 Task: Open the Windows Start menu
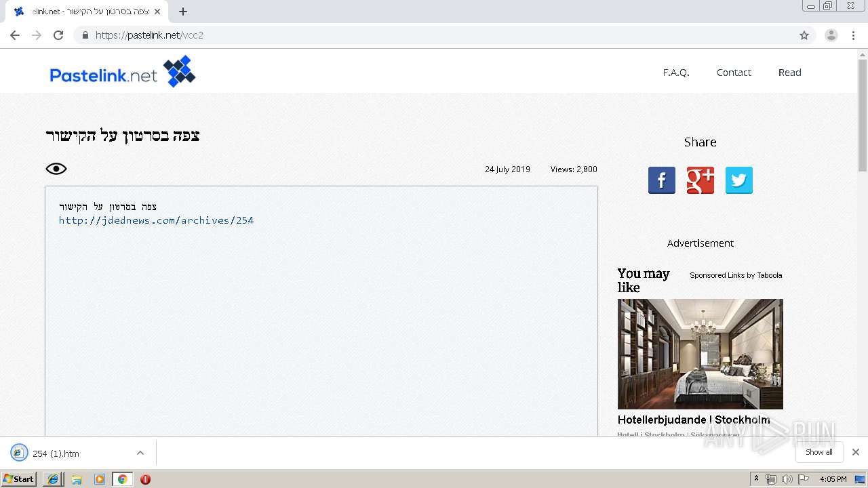coord(19,479)
